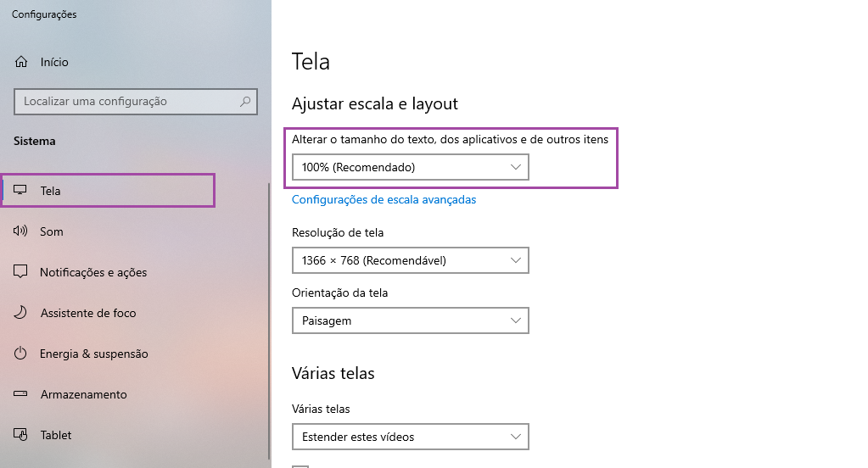The image size is (868, 468).
Task: Click the sidebar vertical scrollbar
Action: tap(269, 320)
